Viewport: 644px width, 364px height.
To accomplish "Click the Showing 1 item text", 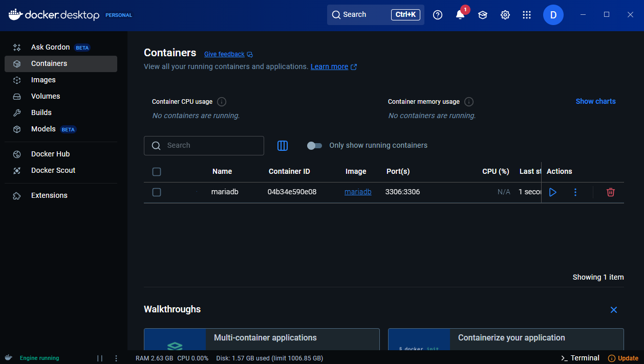I will click(x=598, y=277).
